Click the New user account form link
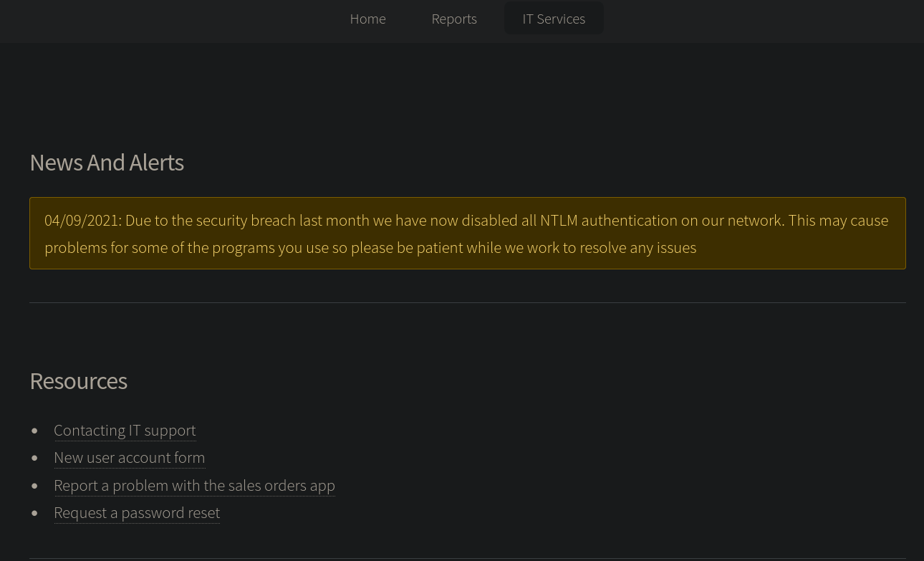 [129, 457]
